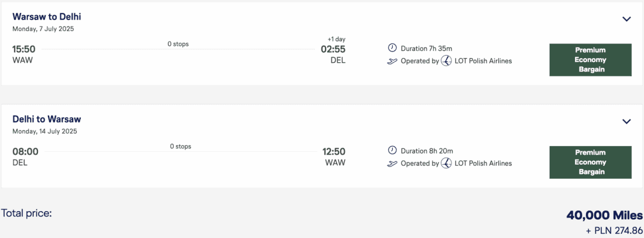Click the return flight airplane icon

pyautogui.click(x=392, y=164)
